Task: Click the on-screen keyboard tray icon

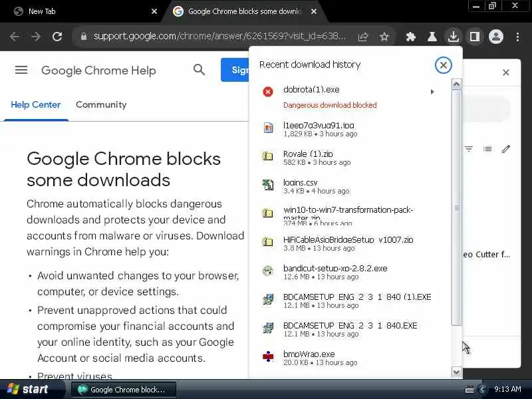Action: [x=469, y=390]
